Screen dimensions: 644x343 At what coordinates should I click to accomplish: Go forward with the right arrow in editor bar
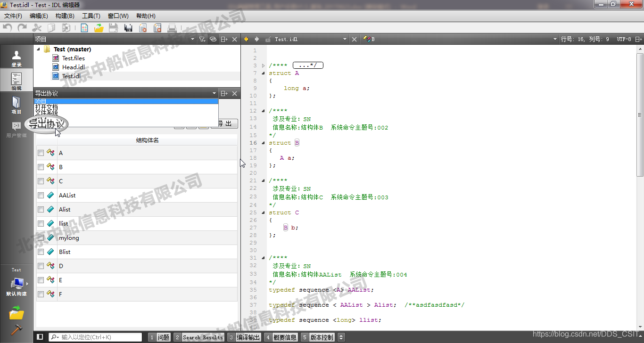tap(256, 39)
